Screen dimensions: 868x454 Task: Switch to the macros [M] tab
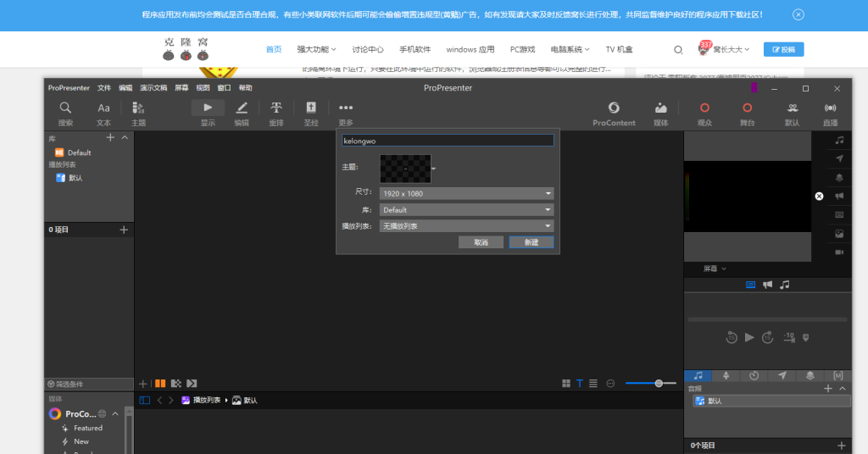click(838, 376)
